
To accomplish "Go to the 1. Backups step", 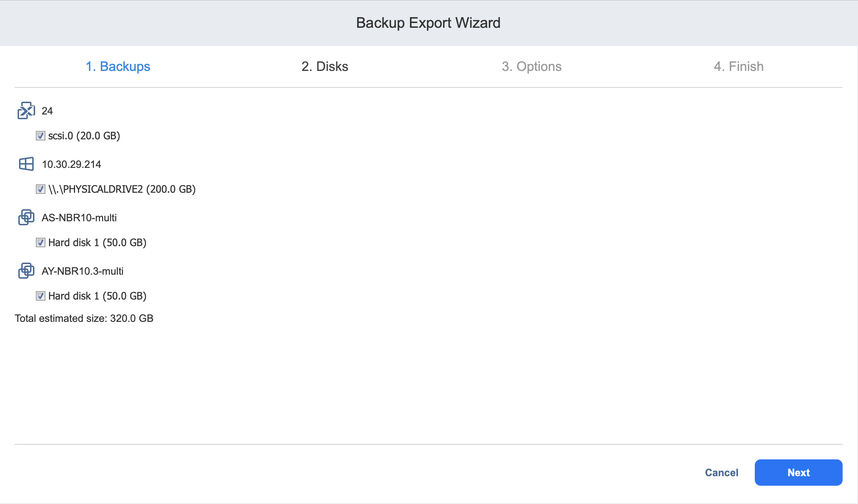I will pyautogui.click(x=118, y=67).
